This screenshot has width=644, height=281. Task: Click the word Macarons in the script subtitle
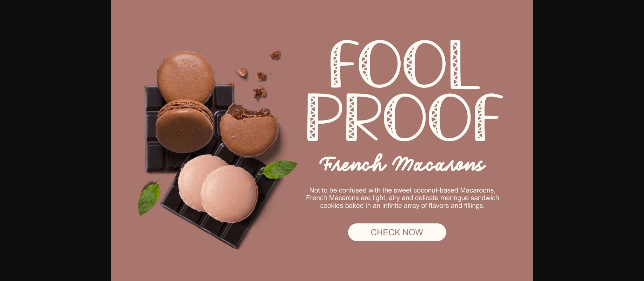[439, 164]
